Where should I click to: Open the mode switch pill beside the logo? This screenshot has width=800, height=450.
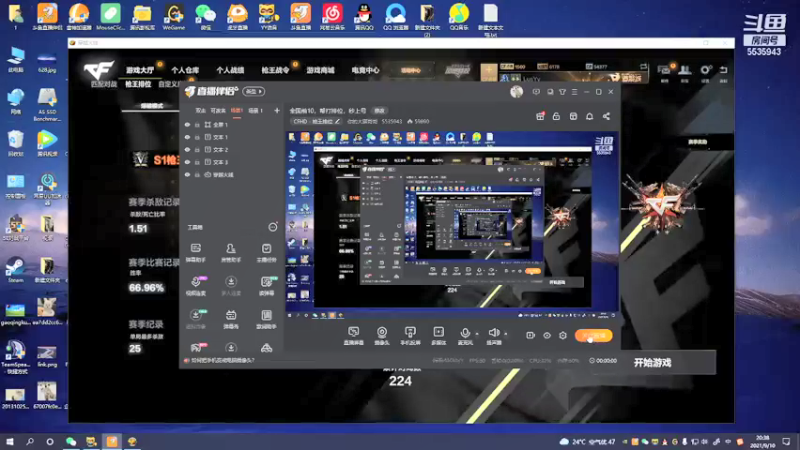[254, 91]
